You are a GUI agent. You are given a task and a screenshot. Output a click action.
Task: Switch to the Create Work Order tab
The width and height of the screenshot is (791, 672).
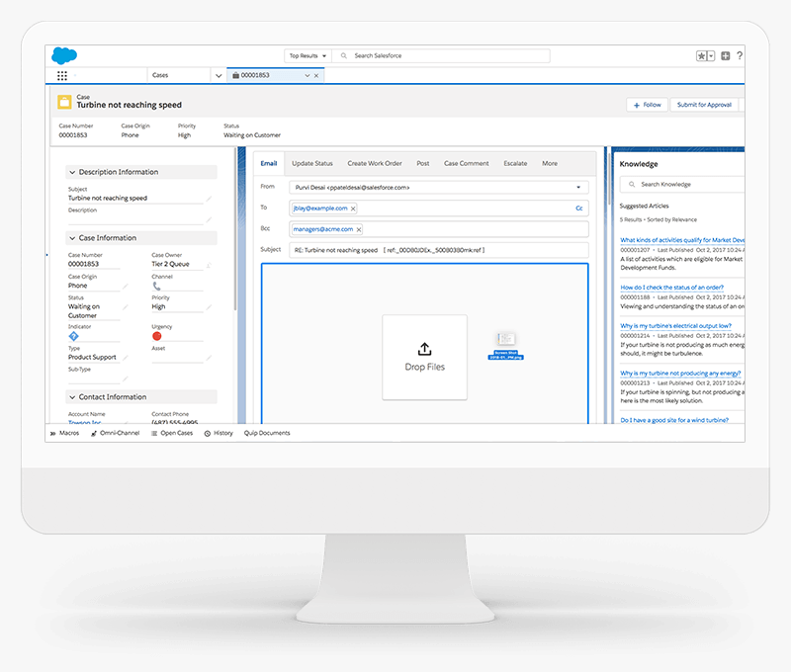[x=375, y=163]
